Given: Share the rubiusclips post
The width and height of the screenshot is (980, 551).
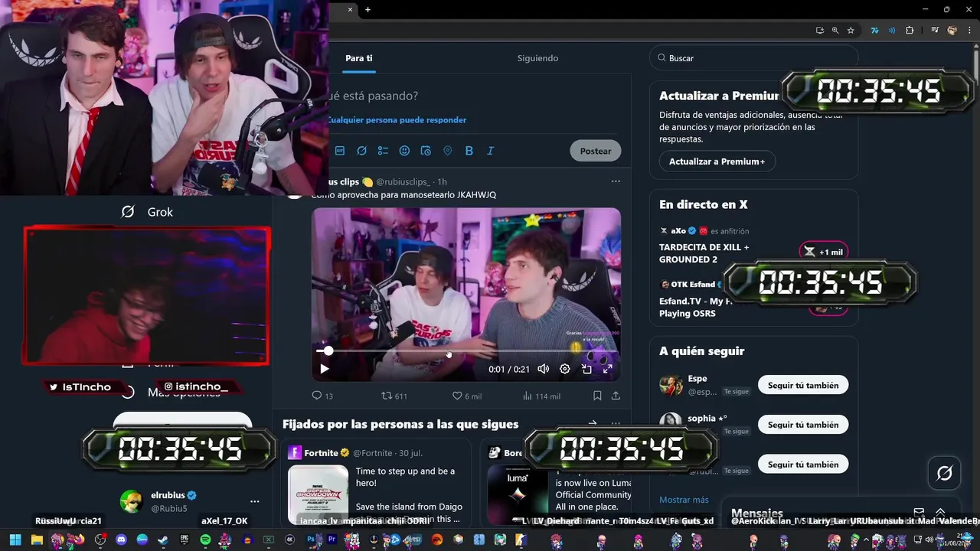Looking at the screenshot, I should coord(616,396).
